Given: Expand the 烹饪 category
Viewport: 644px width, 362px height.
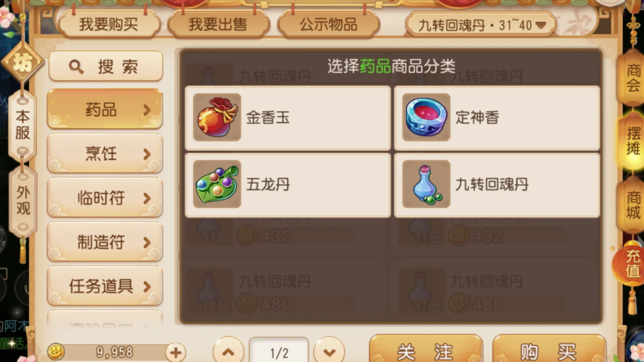Looking at the screenshot, I should point(105,154).
